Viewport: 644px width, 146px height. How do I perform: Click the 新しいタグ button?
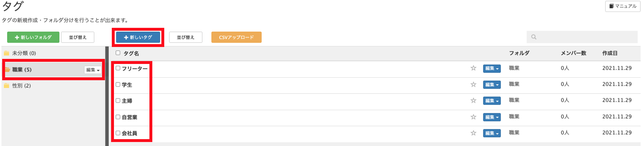[x=138, y=37]
